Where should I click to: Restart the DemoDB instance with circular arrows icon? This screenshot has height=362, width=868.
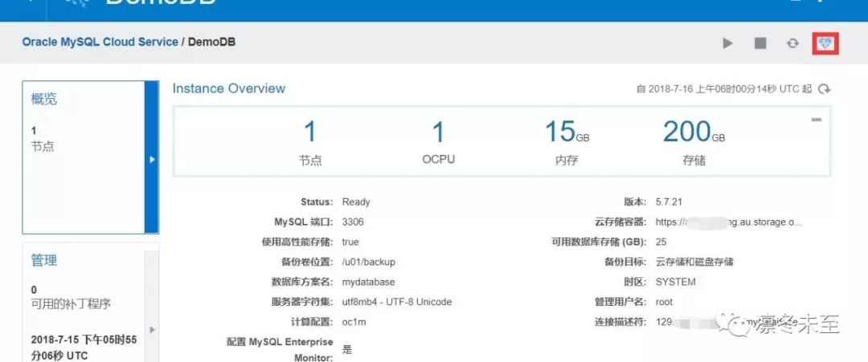pyautogui.click(x=792, y=43)
